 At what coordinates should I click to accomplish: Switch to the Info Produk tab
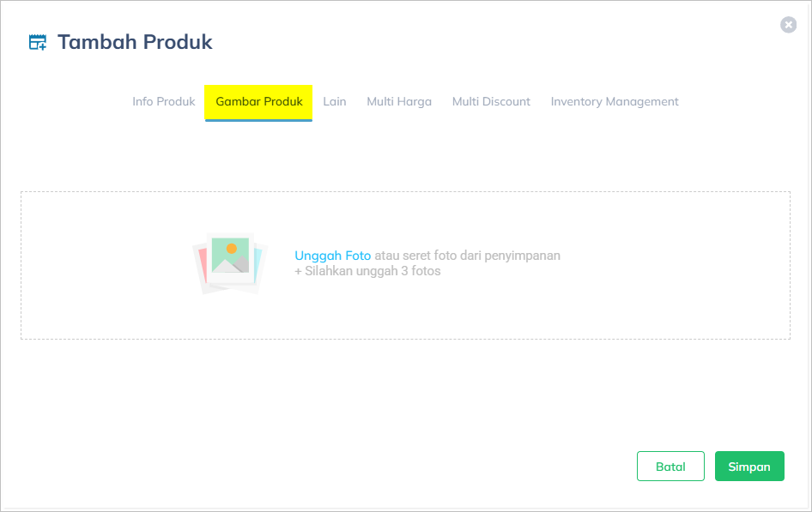[x=164, y=101]
